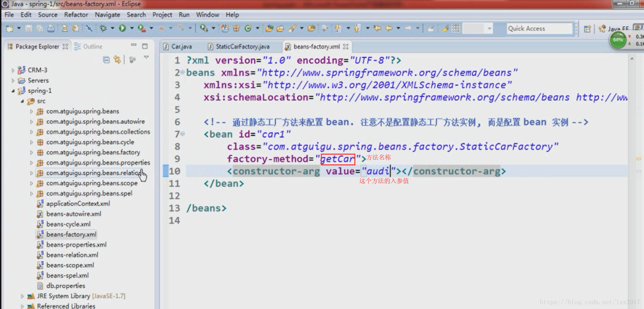Expand JRE System Library node
Viewport: 644px width, 309px height.
[22, 296]
